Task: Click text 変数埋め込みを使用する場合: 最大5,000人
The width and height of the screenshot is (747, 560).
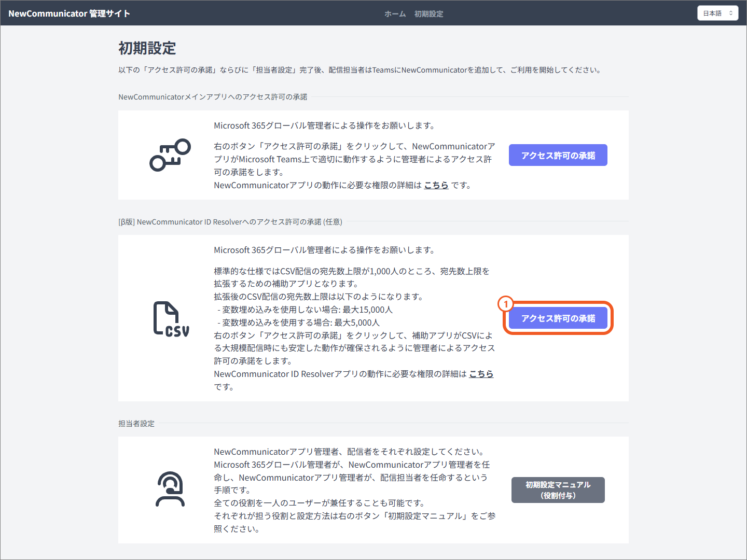Action: (x=301, y=323)
